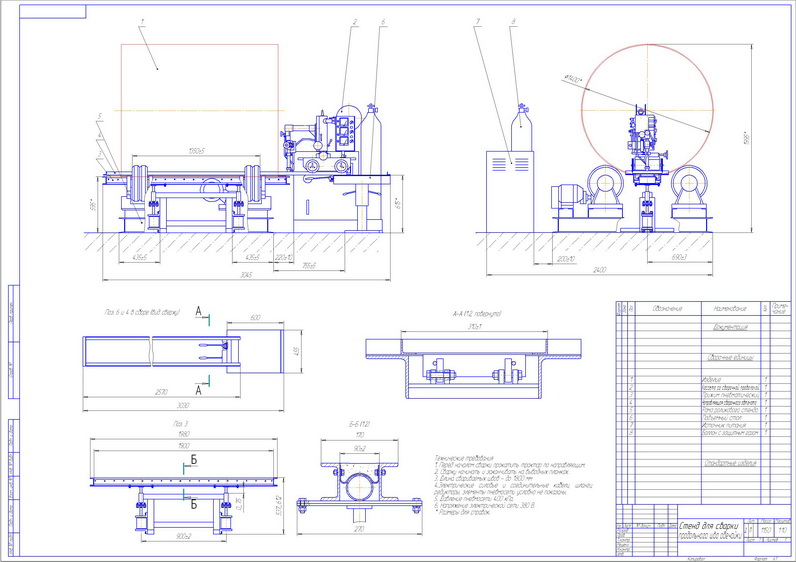Click the overall dimension 3045

point(246,275)
